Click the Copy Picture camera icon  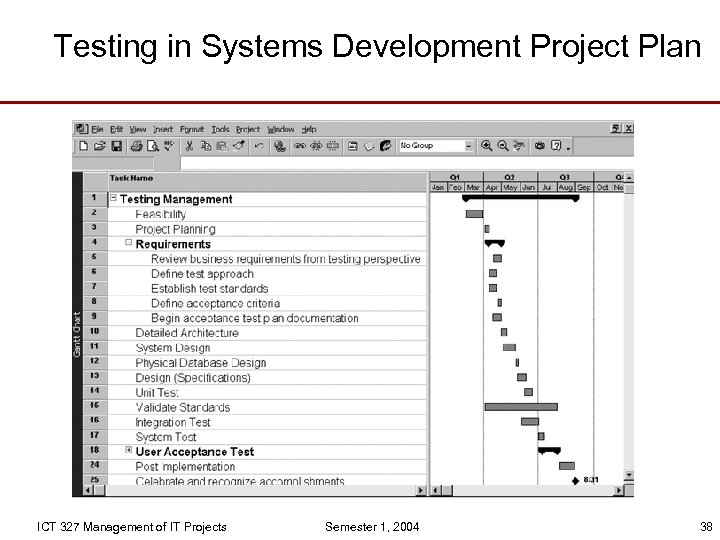coord(540,146)
